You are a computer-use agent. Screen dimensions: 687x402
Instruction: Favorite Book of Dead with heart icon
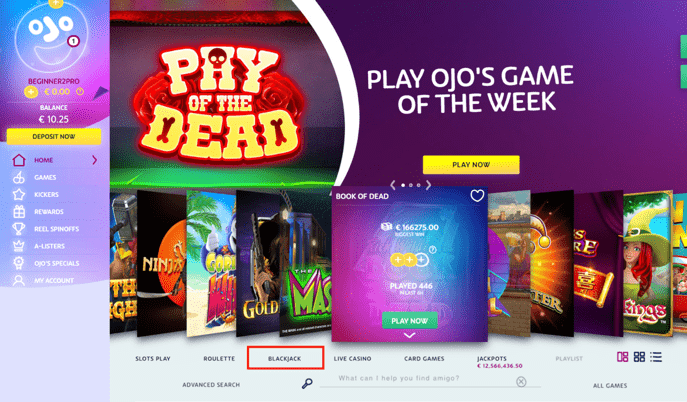477,195
